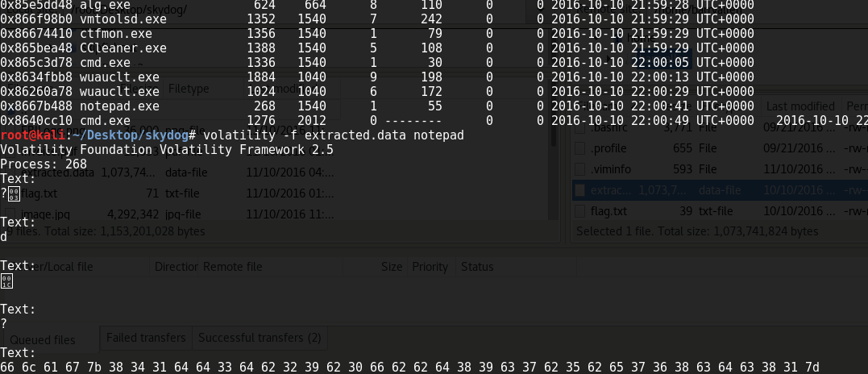Click the highlighted extrac... file icon in remote pane
The height and width of the screenshot is (374, 868).
(x=580, y=190)
